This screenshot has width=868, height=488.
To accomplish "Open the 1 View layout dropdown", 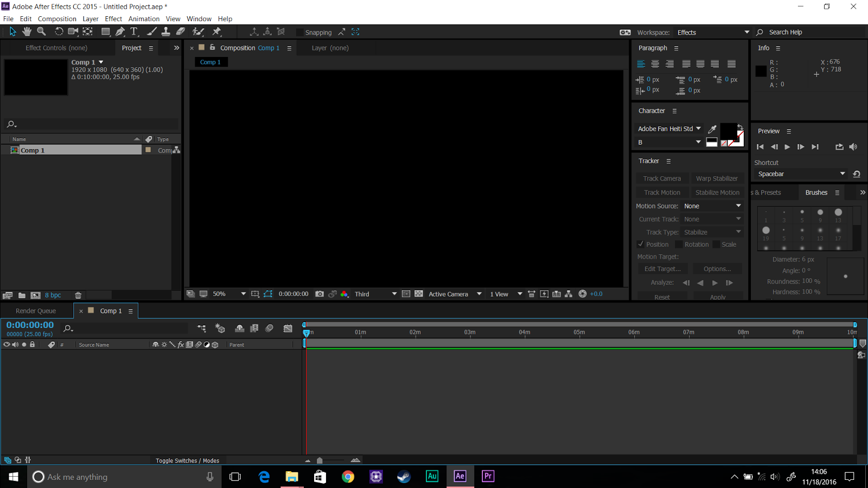I will [506, 294].
